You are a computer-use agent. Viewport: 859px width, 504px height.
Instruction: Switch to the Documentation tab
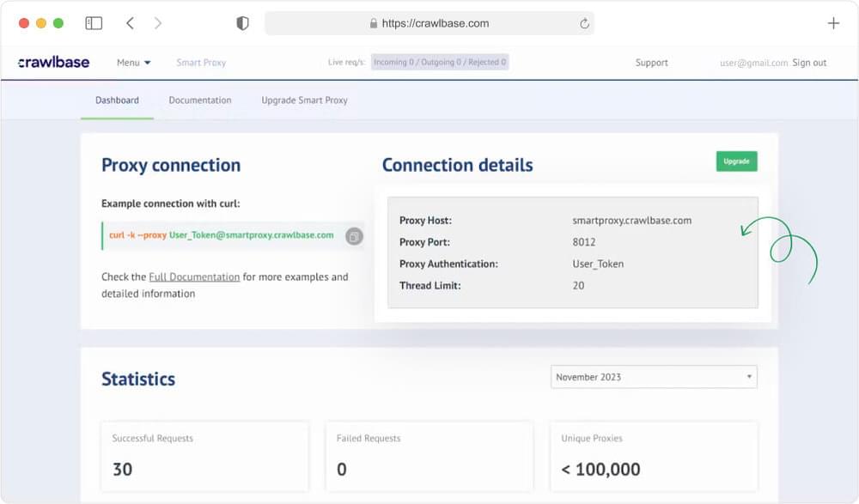coord(199,100)
